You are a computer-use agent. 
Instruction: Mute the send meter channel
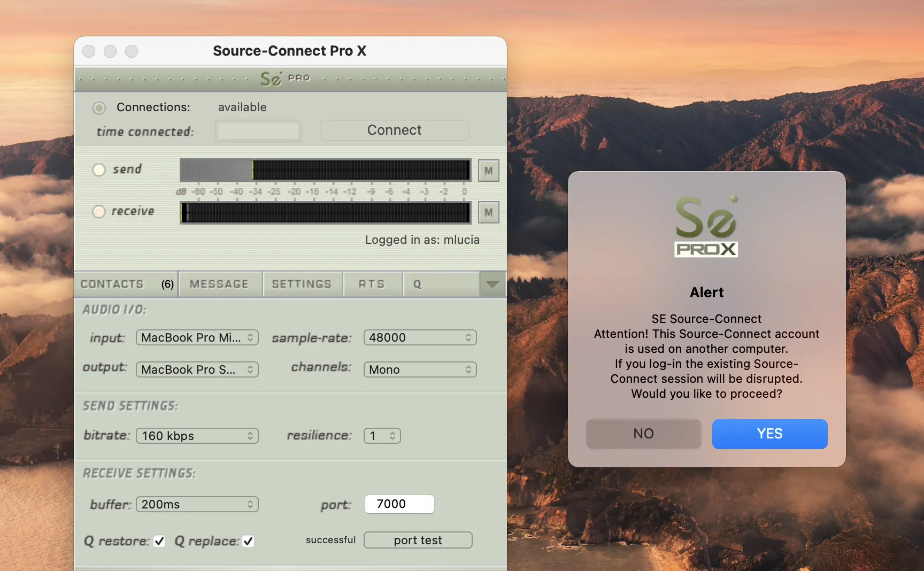pyautogui.click(x=488, y=171)
